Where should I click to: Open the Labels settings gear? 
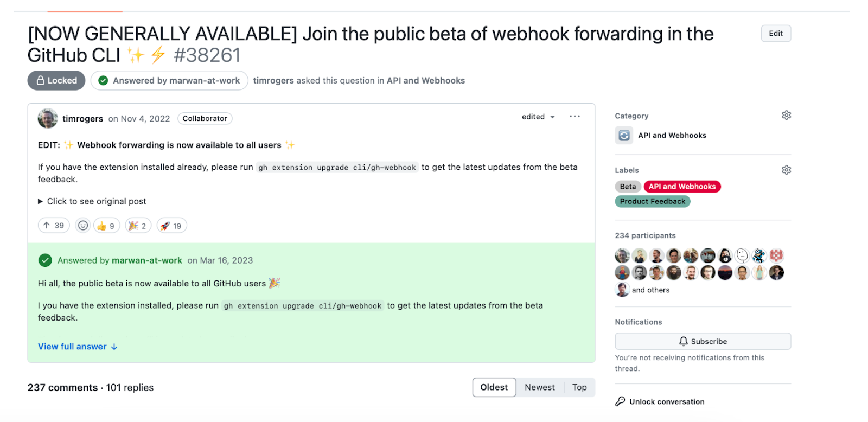(x=786, y=170)
